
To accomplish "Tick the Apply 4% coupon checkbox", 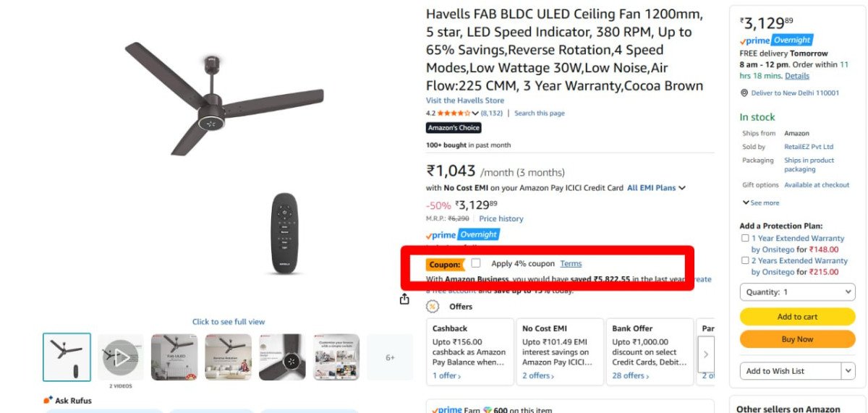I will (476, 263).
